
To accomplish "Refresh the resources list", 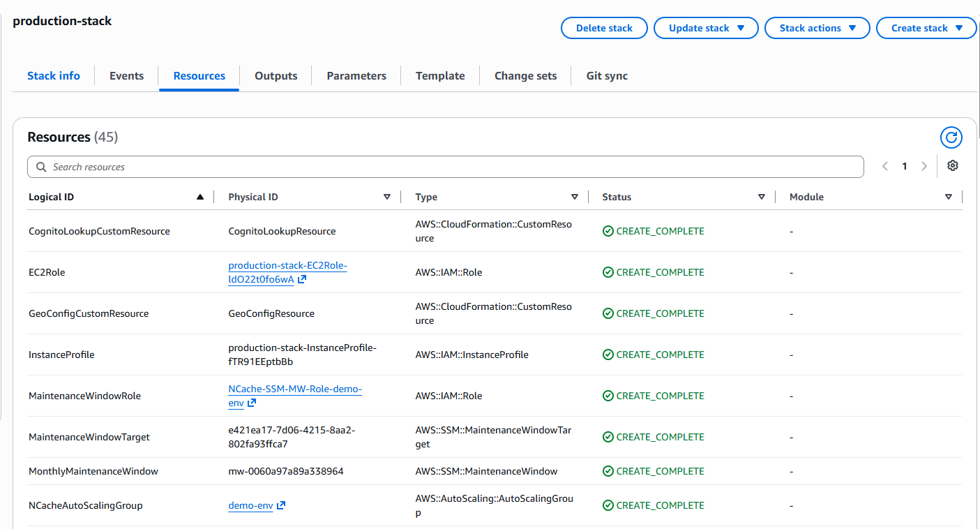I will coord(951,137).
